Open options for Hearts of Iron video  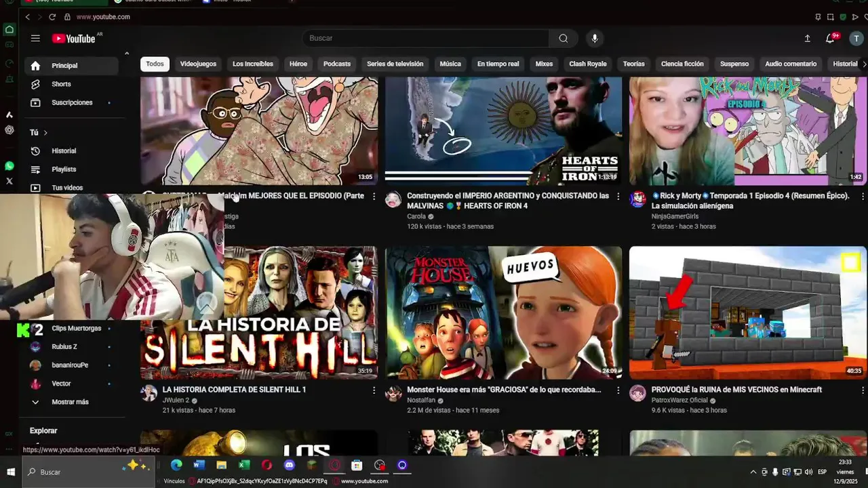coord(618,197)
